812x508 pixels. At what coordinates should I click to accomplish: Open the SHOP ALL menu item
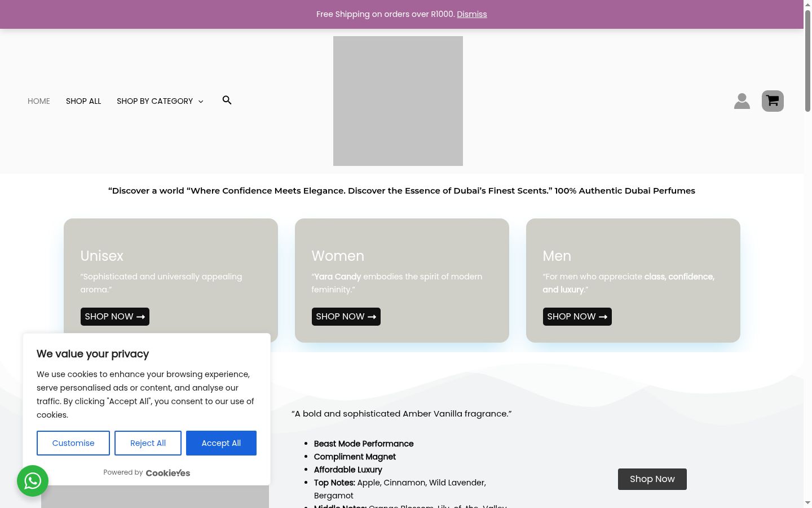point(83,101)
